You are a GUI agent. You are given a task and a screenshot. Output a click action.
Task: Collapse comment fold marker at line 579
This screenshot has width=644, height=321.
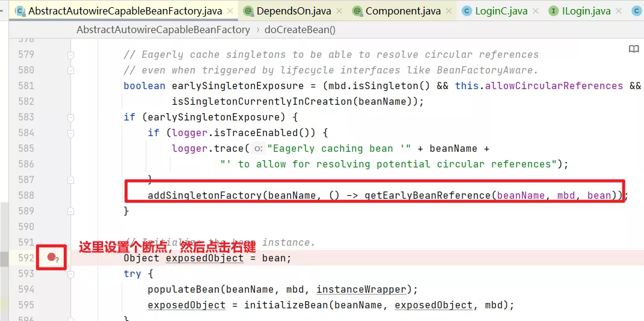70,55
